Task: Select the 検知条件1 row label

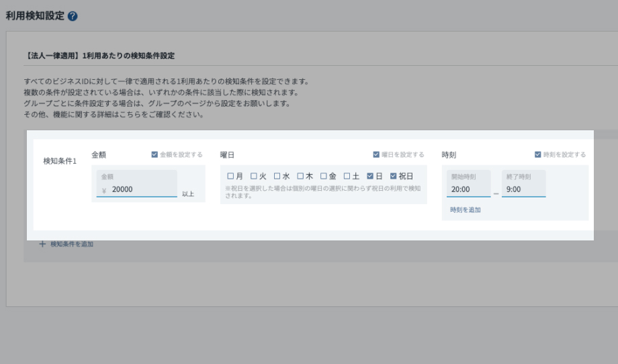Action: point(60,161)
